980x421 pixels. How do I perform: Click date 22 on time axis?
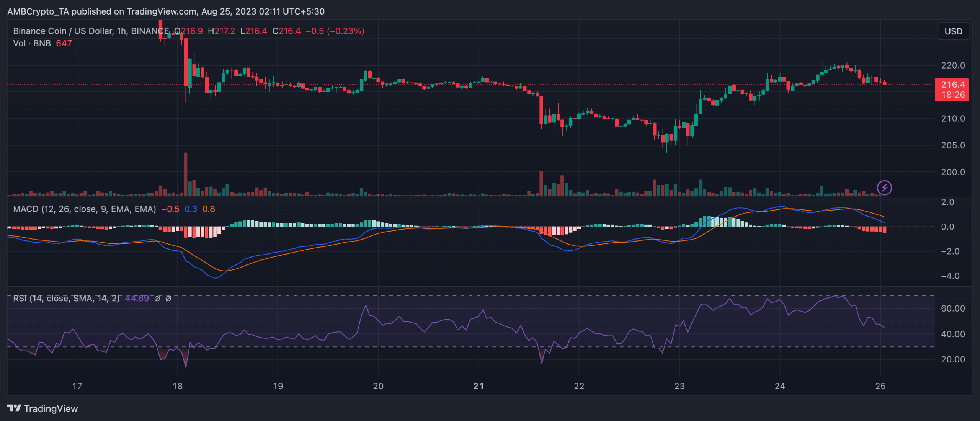[579, 386]
